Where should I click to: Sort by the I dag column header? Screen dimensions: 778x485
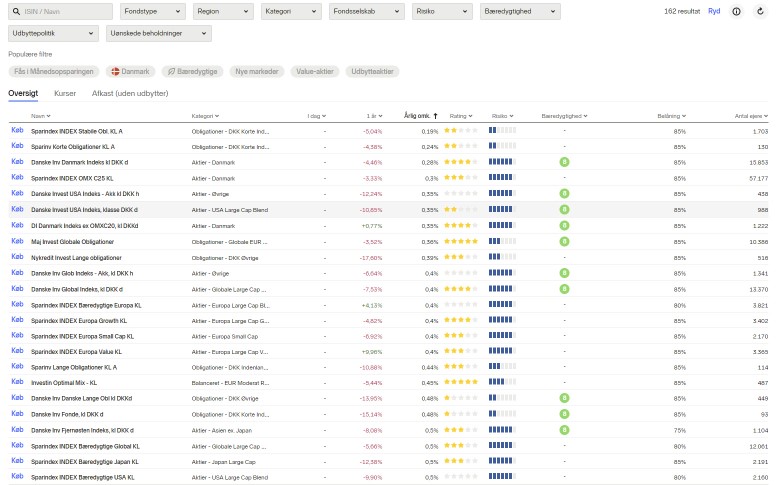click(x=317, y=116)
